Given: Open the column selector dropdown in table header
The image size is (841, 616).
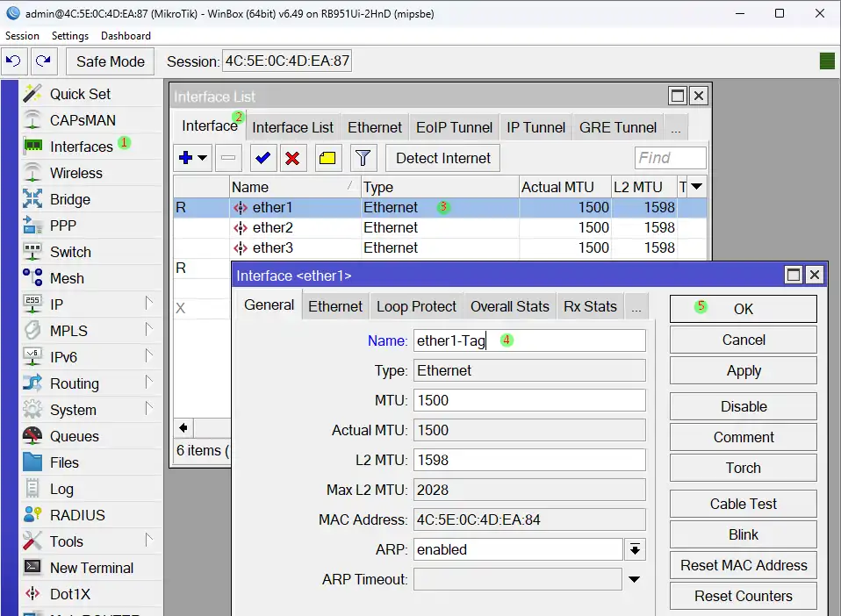Looking at the screenshot, I should [x=696, y=187].
